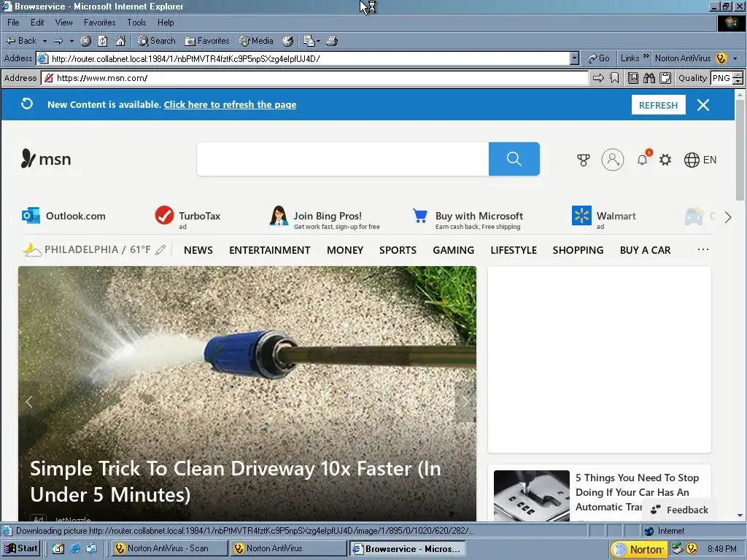Open the Back history dropdown arrow
Screen dimensions: 747x560
coord(44,41)
